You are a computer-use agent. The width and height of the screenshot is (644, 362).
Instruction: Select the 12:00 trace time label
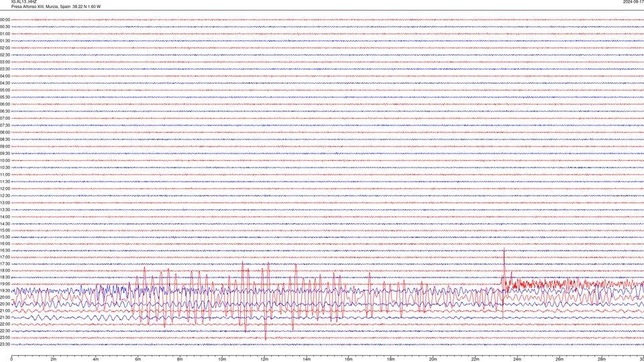tap(5, 189)
